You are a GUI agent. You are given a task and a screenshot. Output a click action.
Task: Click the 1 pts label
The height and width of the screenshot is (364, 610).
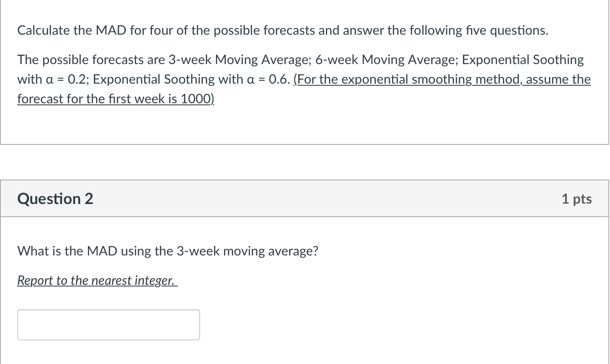[577, 199]
